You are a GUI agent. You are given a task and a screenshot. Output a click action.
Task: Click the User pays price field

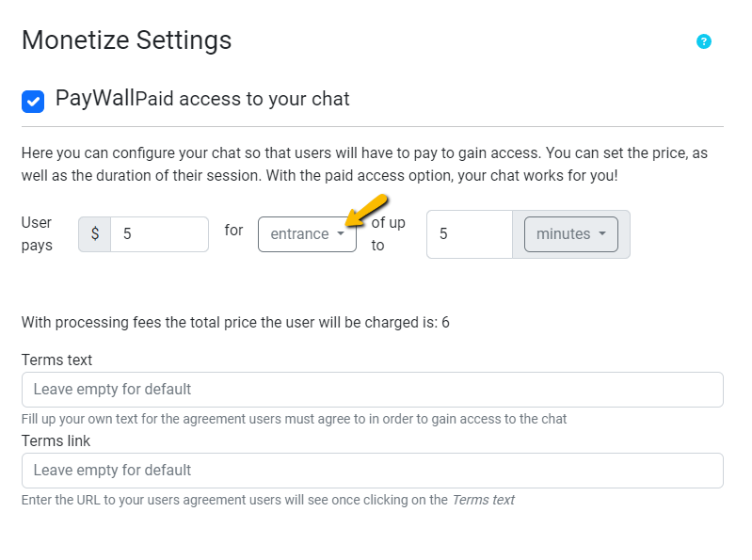point(159,234)
